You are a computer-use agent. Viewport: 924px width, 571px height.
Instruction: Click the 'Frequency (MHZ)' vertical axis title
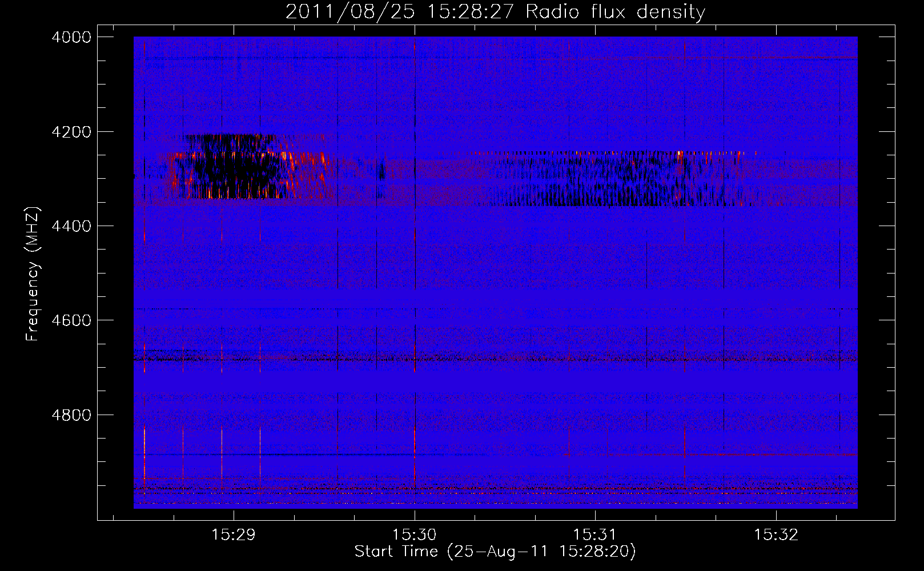pos(33,274)
